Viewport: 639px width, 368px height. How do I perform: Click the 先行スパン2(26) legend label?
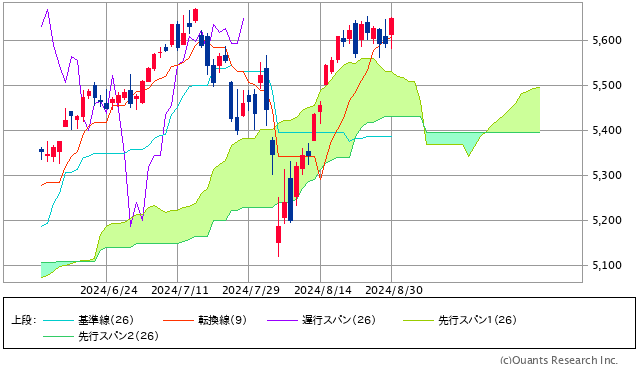[x=118, y=336]
